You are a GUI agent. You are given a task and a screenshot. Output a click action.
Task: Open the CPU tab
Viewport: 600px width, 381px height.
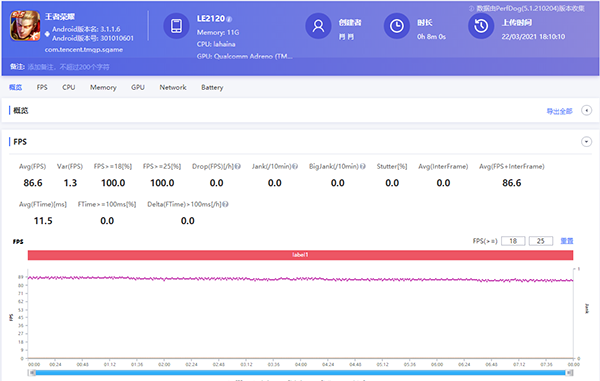click(x=68, y=87)
